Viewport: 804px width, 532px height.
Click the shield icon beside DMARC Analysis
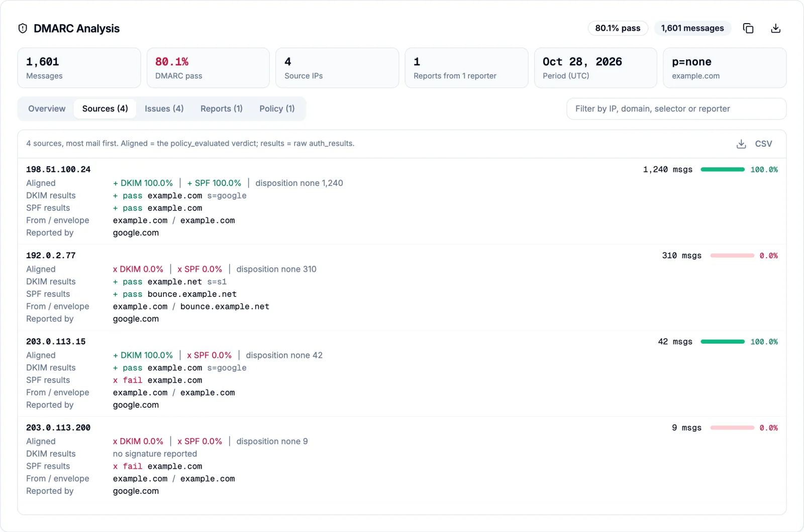click(23, 29)
